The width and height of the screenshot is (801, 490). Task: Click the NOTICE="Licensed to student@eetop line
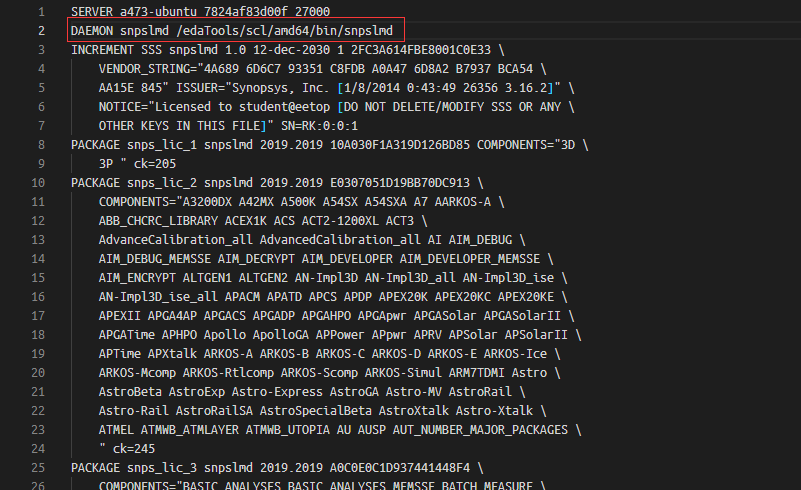coord(337,107)
